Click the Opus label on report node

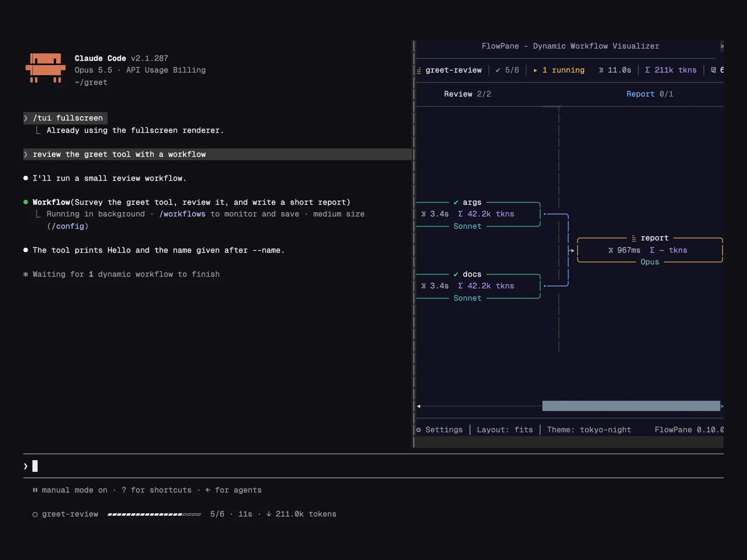pyautogui.click(x=649, y=262)
